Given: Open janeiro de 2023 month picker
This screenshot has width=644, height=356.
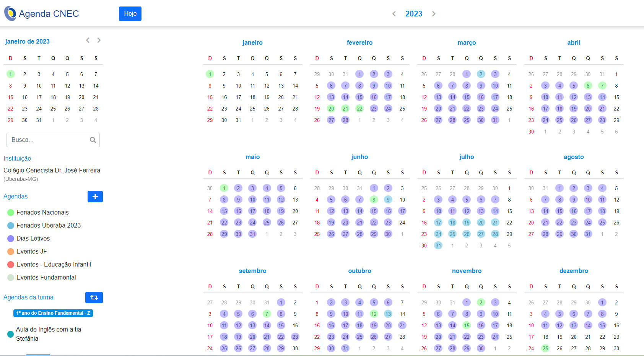Looking at the screenshot, I should 28,41.
